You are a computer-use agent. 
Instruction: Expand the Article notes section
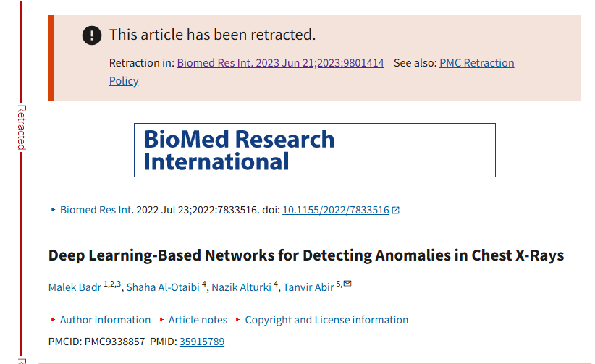click(x=198, y=320)
